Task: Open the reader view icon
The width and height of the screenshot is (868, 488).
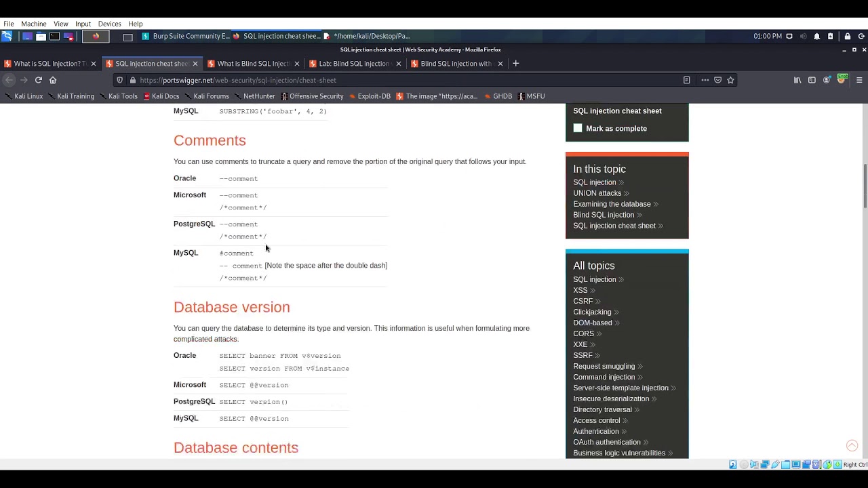Action: click(x=686, y=80)
